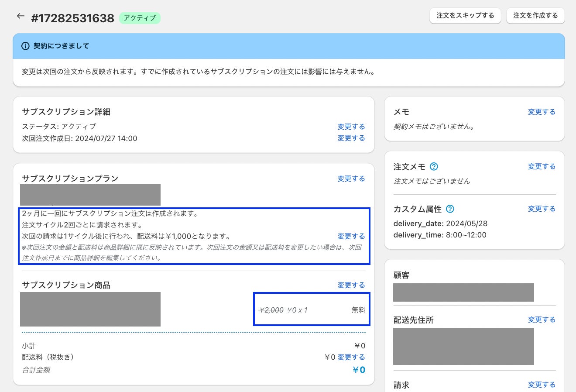Click the info icon beside 契約につきまして

point(26,46)
